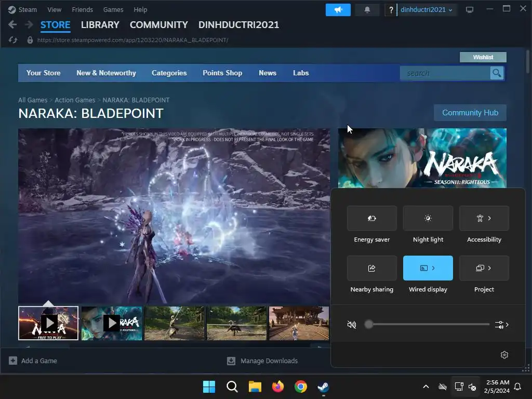
Task: Open the Categories menu
Action: (169, 73)
